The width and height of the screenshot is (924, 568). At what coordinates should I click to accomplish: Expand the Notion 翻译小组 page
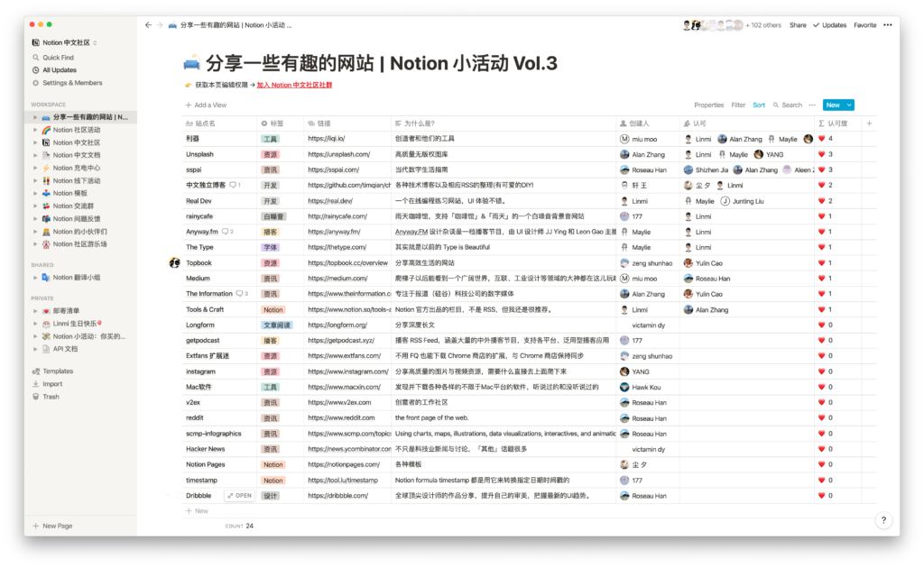(35, 277)
